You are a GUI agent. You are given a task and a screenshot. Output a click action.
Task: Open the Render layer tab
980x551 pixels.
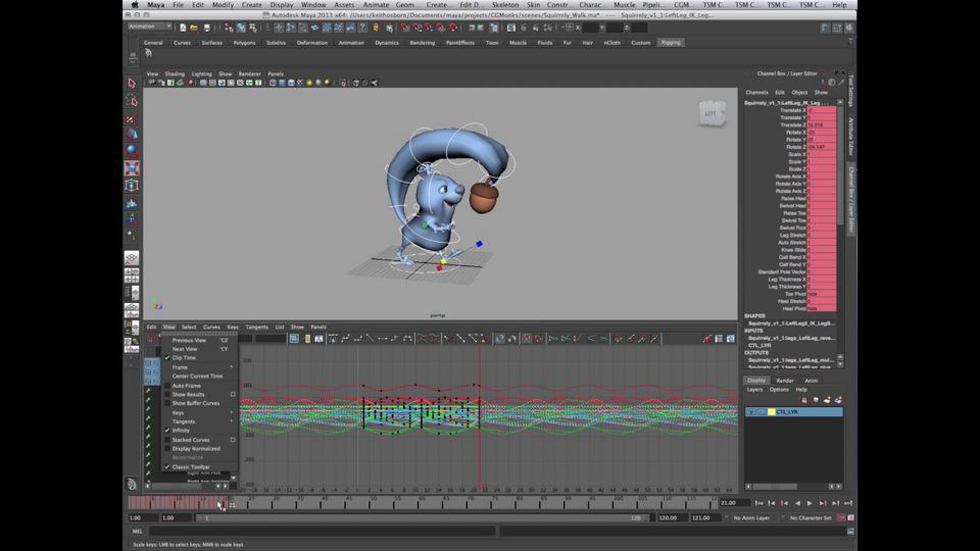tap(785, 380)
